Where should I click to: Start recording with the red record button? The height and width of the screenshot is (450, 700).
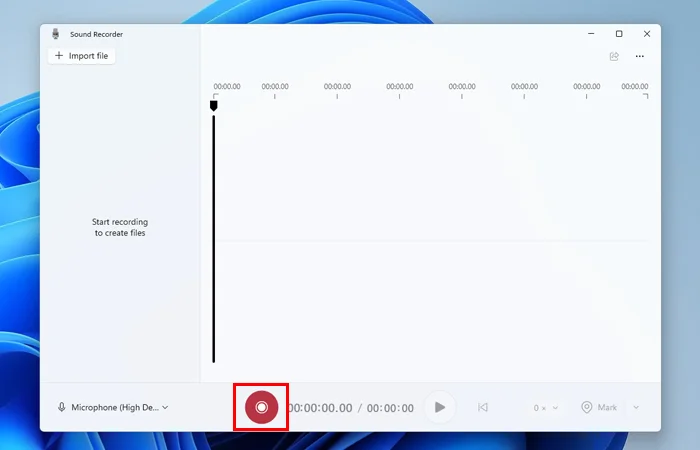click(x=262, y=407)
